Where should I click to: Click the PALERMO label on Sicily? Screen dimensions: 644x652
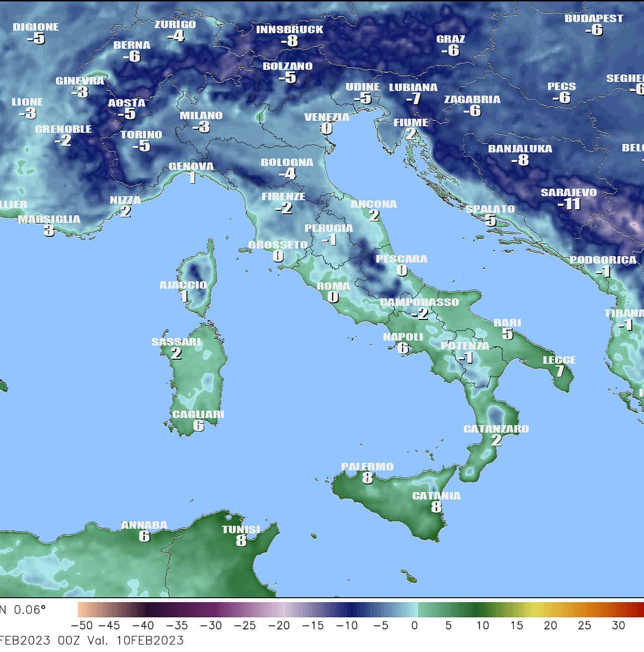click(367, 466)
